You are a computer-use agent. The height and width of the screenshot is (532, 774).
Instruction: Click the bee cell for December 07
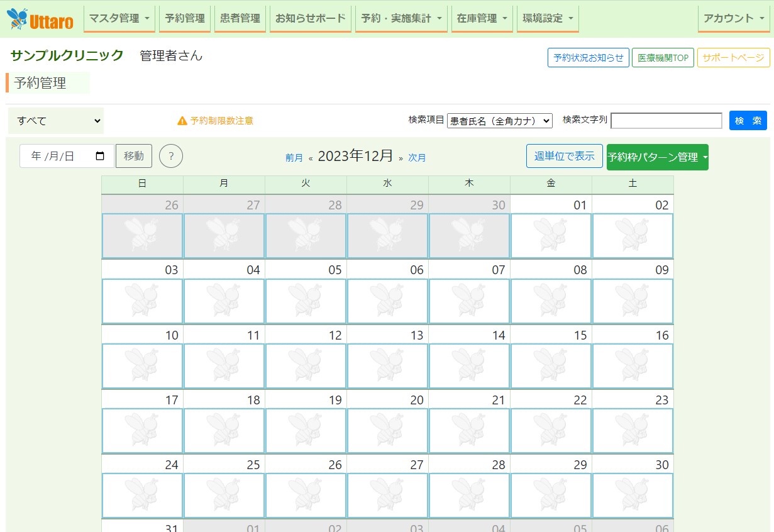click(469, 301)
